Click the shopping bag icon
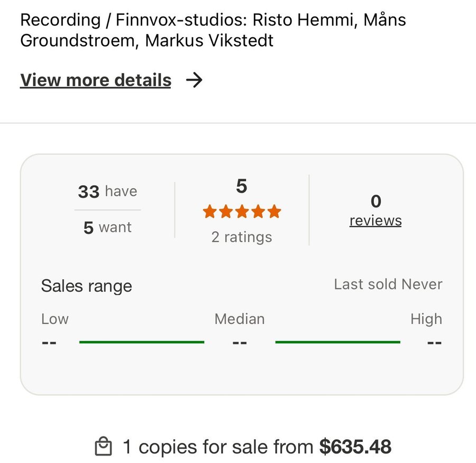Image resolution: width=476 pixels, height=463 pixels. (x=103, y=447)
